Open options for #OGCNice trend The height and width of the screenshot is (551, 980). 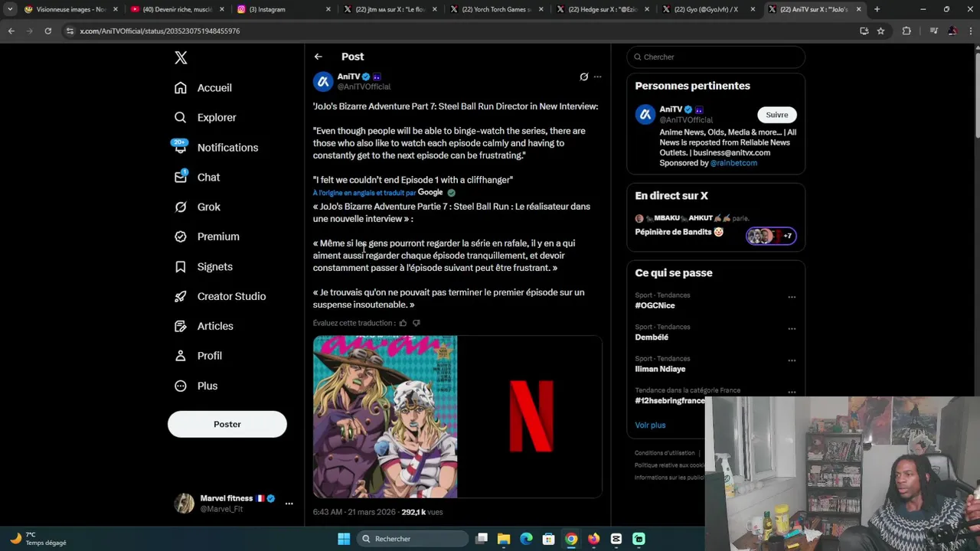(792, 297)
